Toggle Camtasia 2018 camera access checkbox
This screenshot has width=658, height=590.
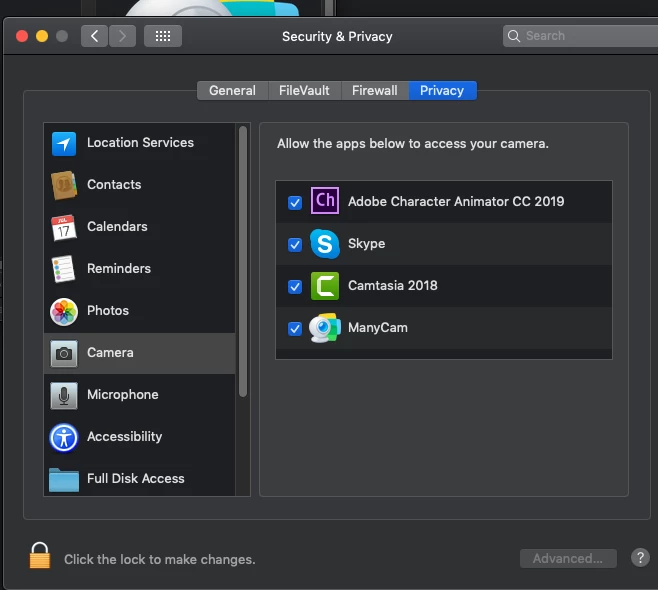tap(295, 287)
